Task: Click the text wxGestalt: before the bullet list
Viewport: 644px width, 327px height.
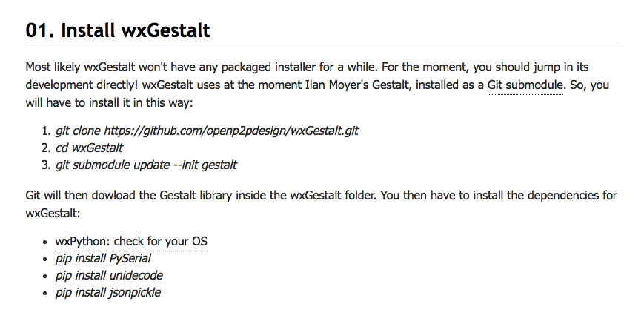Action: (53, 214)
